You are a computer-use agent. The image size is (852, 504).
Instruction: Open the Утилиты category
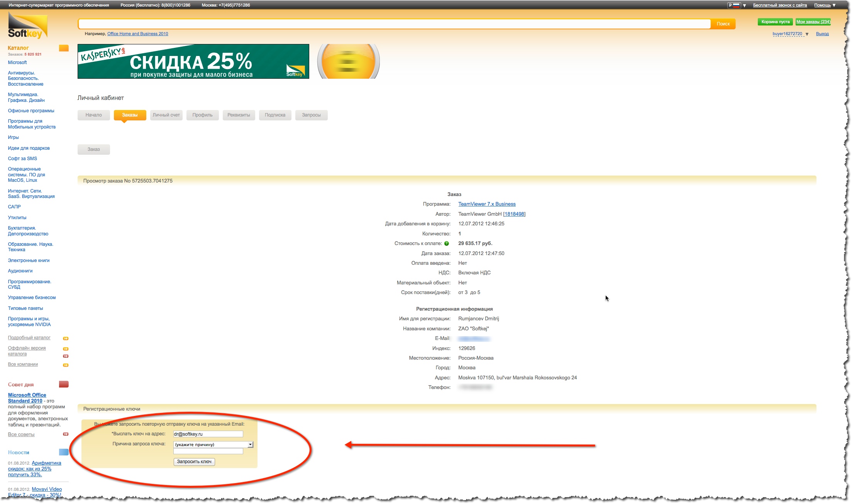click(x=17, y=218)
